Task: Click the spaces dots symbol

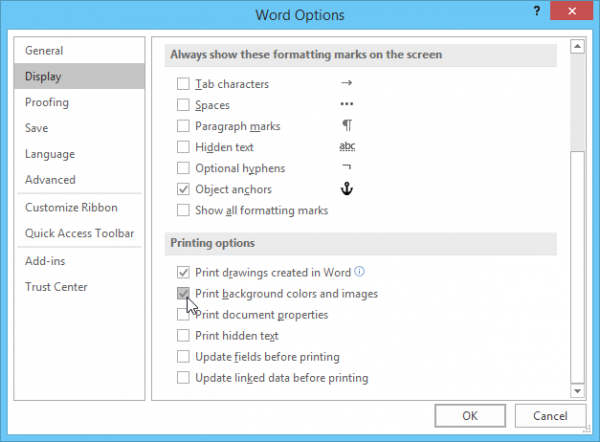Action: pos(347,104)
